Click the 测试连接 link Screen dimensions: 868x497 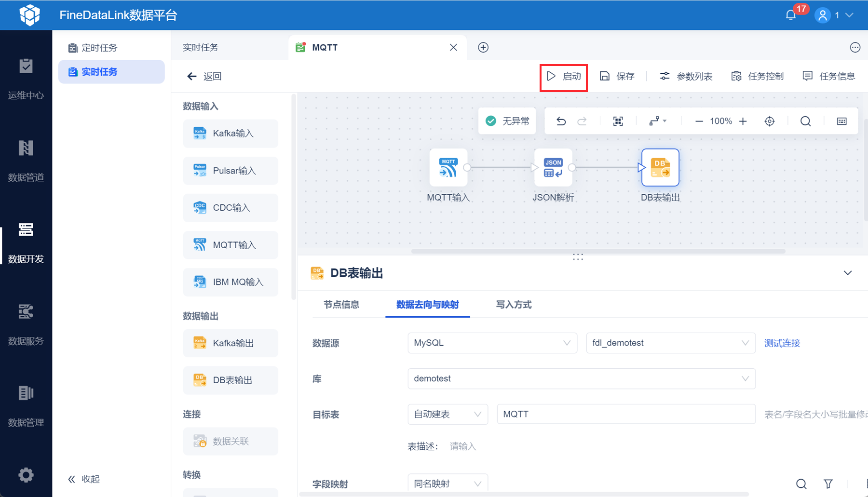point(782,343)
